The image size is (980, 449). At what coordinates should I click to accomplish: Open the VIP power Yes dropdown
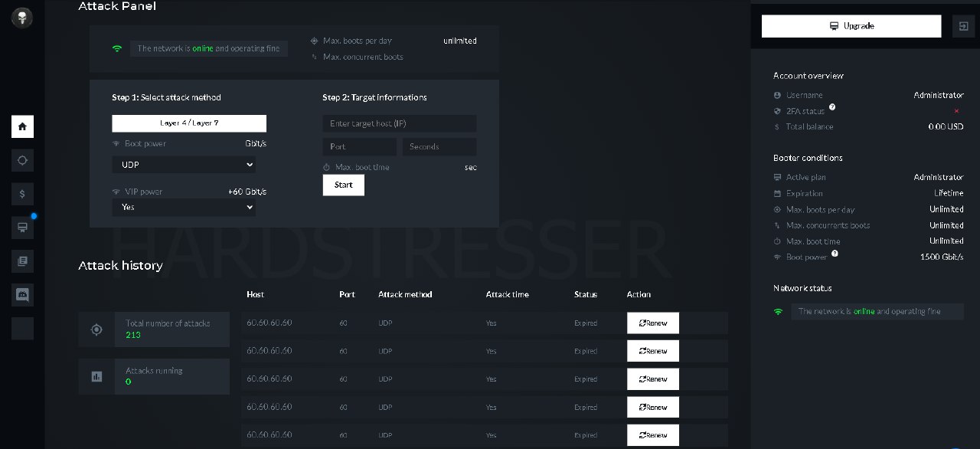184,207
